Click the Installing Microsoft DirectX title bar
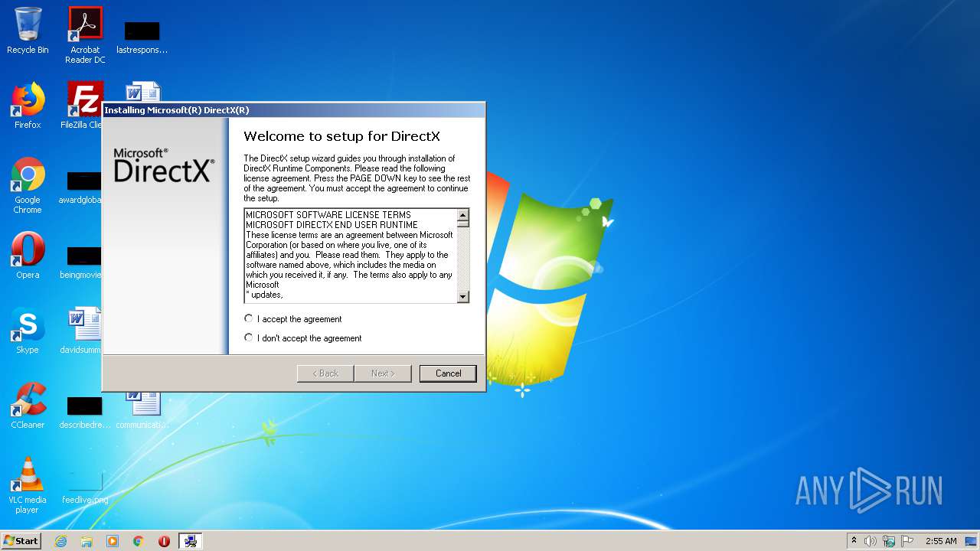980x551 pixels. pyautogui.click(x=294, y=110)
